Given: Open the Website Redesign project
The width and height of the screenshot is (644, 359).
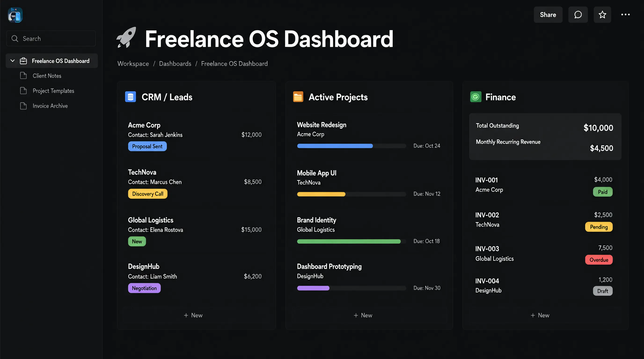Looking at the screenshot, I should tap(322, 125).
